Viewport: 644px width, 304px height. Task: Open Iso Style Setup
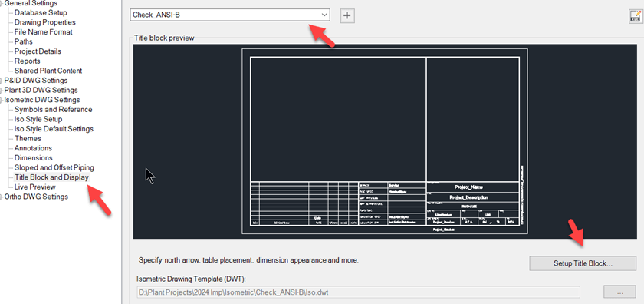tap(38, 119)
